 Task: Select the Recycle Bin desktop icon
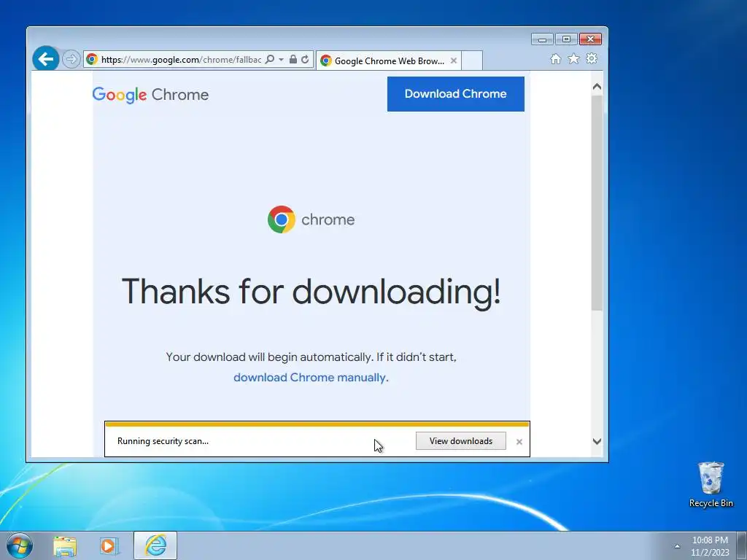711,484
